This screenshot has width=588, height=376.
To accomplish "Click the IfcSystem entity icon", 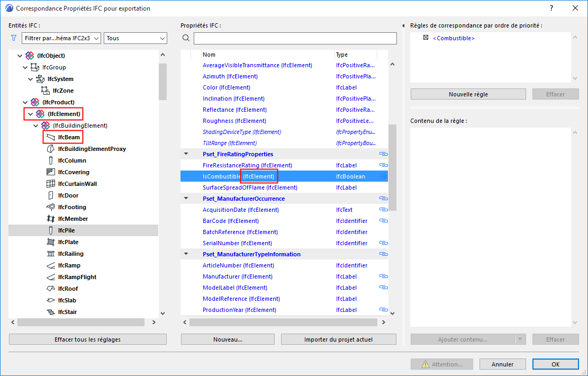I will pos(40,79).
